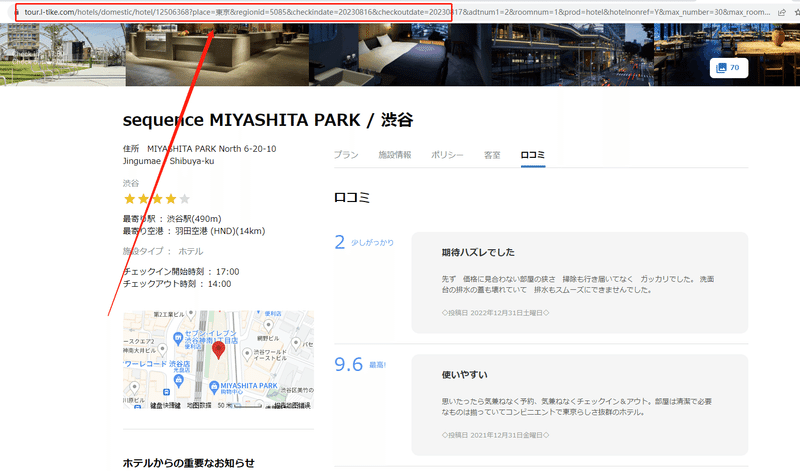Image resolution: width=800 pixels, height=471 pixels.
Task: Open the park exterior photo thumbnail
Action: 63,55
